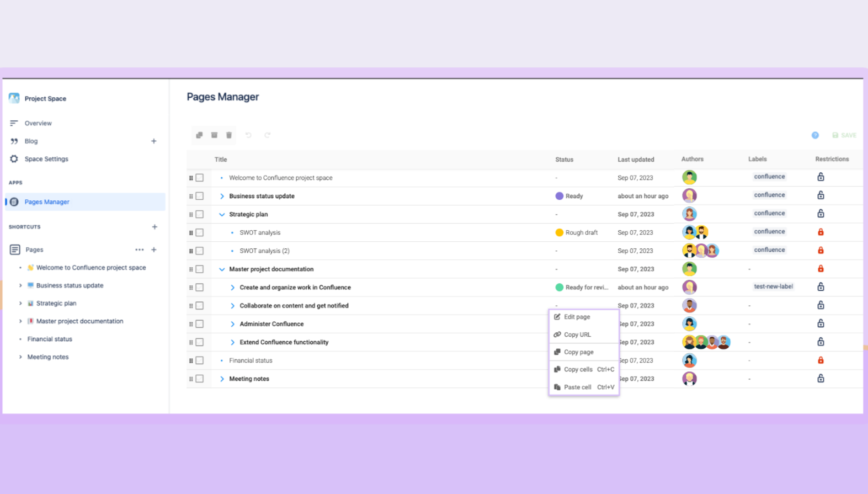Viewport: 868px width, 494px height.
Task: Expand Business status update in sidebar tree
Action: pyautogui.click(x=20, y=285)
